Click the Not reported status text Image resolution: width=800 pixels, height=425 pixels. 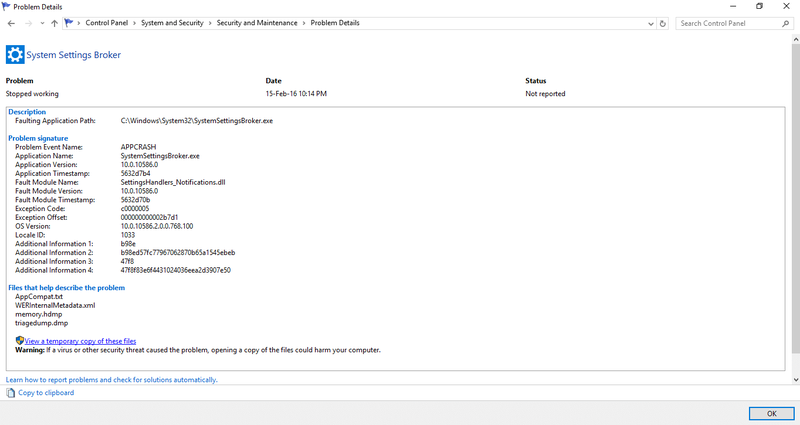tap(545, 94)
